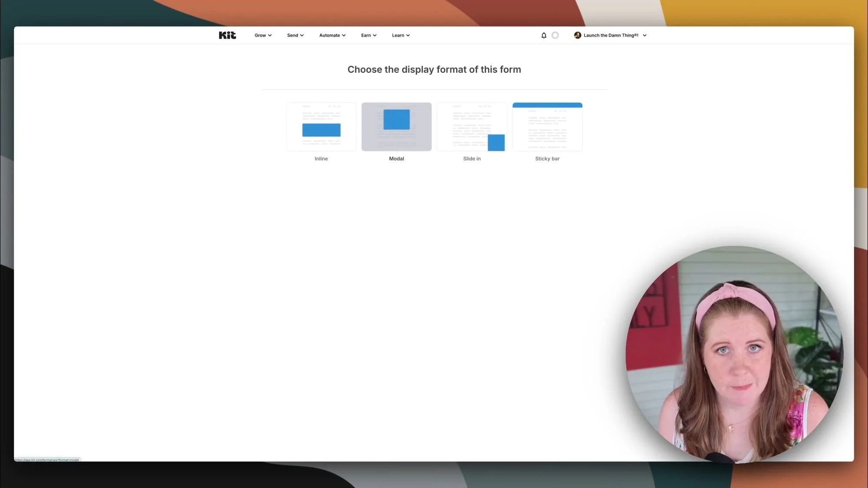Select the Inline format thumbnail

pos(321,127)
